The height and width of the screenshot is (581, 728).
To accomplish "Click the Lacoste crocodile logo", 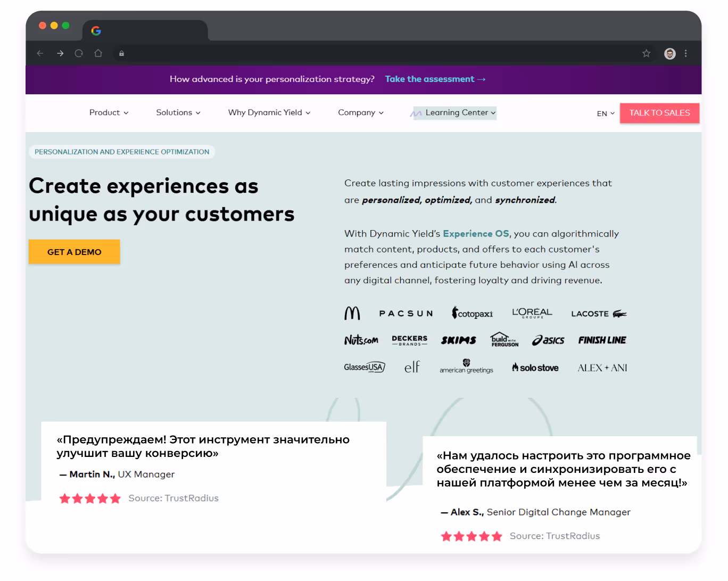I will coord(599,314).
